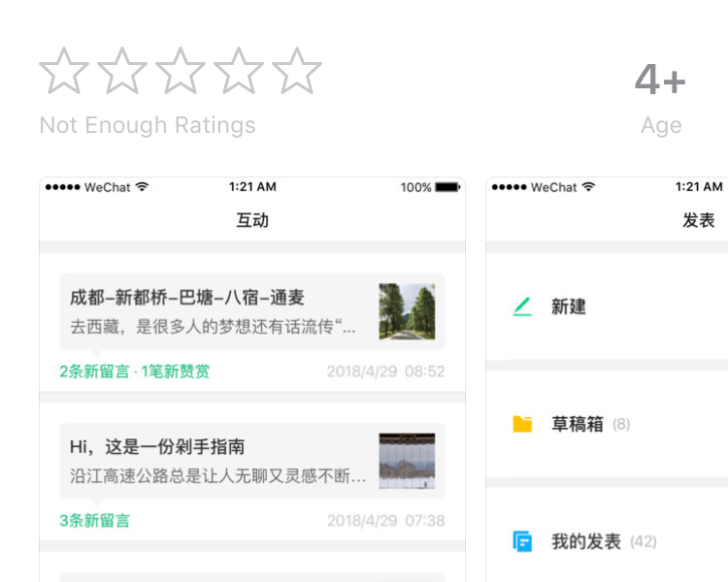Click the blue 我的发表 document icon
The image size is (728, 582).
523,541
